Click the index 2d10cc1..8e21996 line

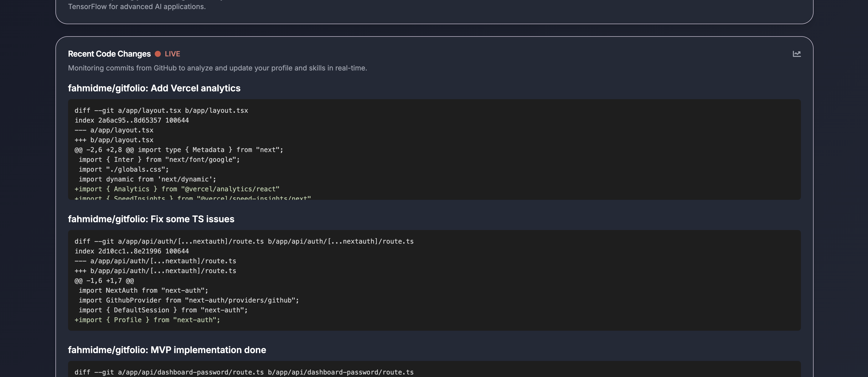[131, 251]
